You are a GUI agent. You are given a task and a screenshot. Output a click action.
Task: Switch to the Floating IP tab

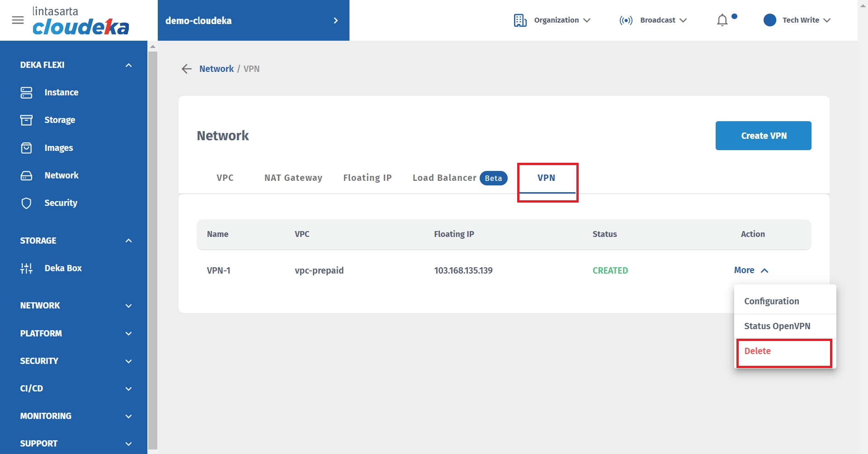(x=367, y=178)
